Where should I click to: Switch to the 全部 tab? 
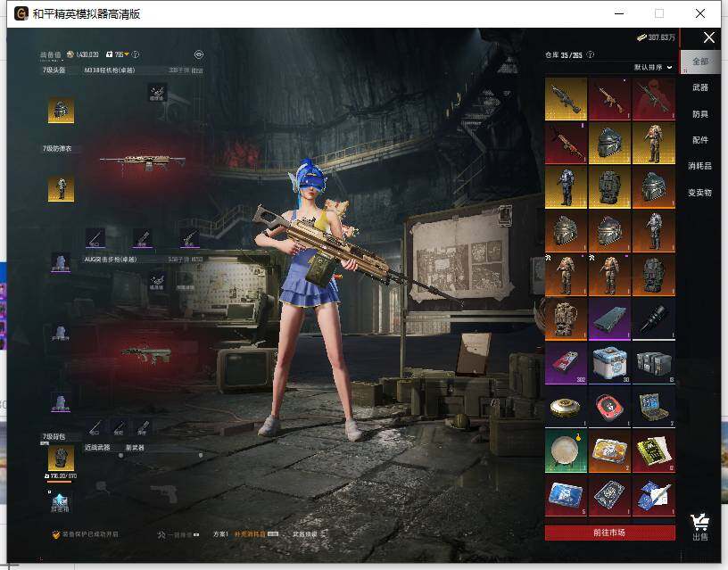tap(700, 62)
